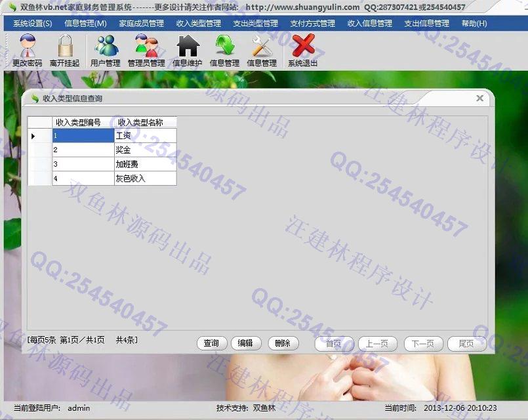Open the 家庭成员管理 menu

point(141,23)
